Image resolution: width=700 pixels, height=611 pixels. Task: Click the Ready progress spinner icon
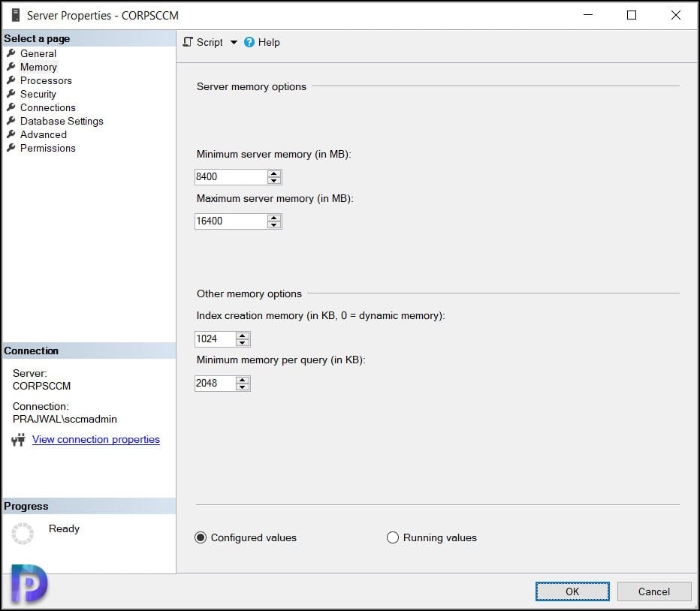coord(23,534)
